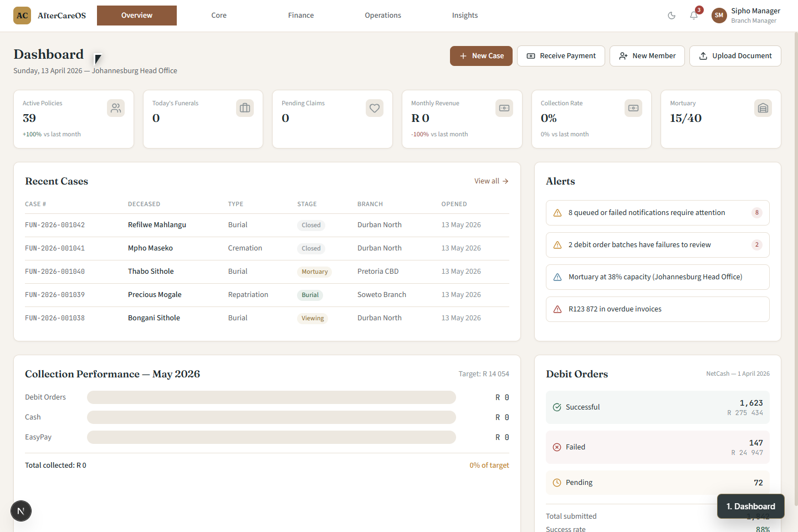Click Pending Claims heart icon

coord(375,108)
